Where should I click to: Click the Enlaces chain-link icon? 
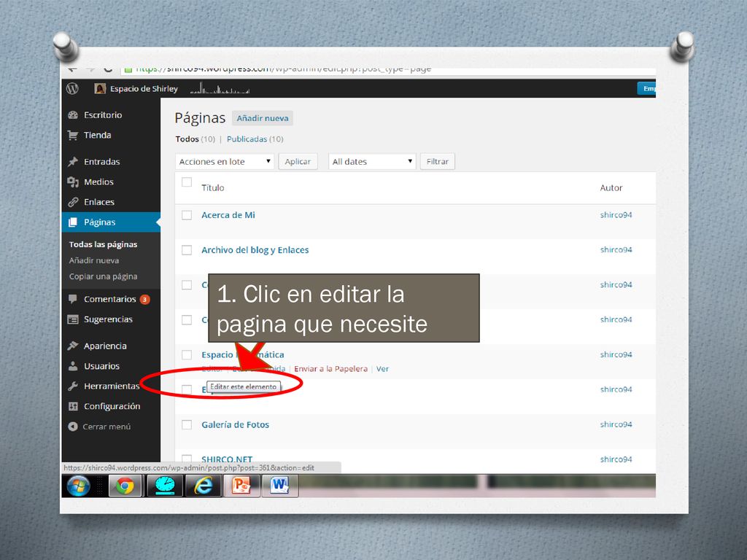pos(73,202)
